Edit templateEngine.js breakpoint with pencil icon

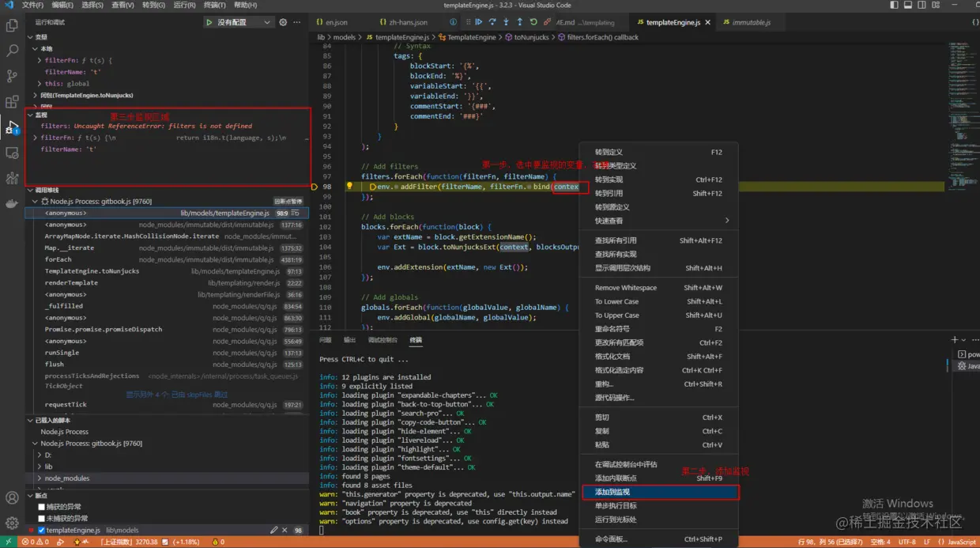[273, 530]
